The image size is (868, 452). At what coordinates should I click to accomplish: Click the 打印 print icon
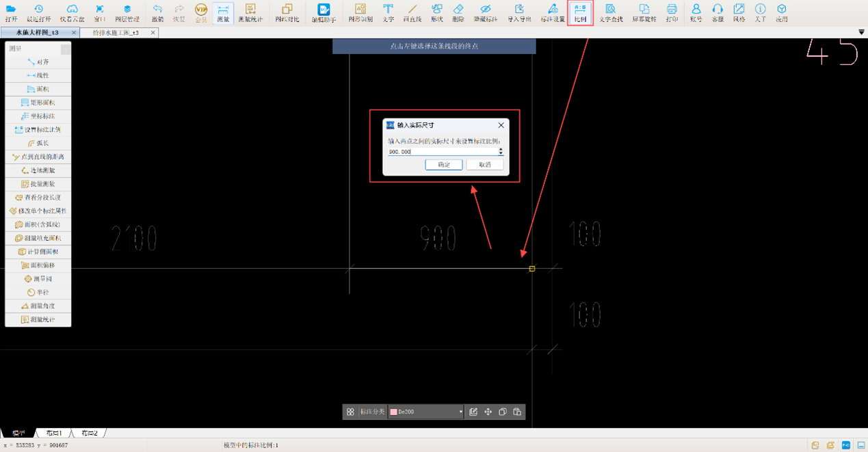point(671,12)
